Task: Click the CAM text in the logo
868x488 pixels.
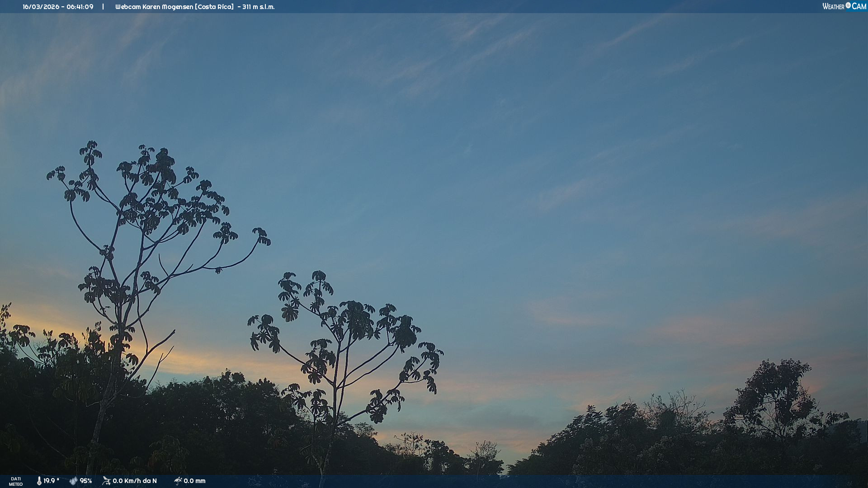Action: coord(859,6)
